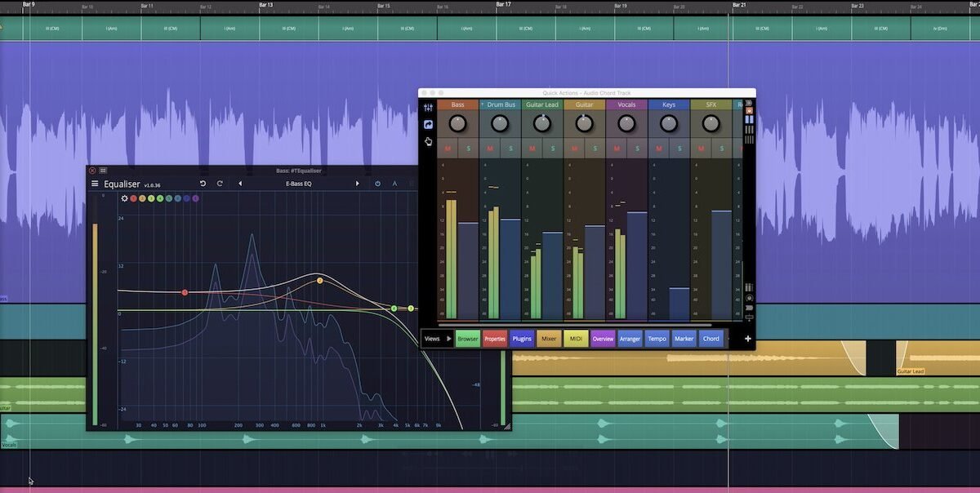
Task: Select the purple EQ band dot
Action: coord(195,198)
